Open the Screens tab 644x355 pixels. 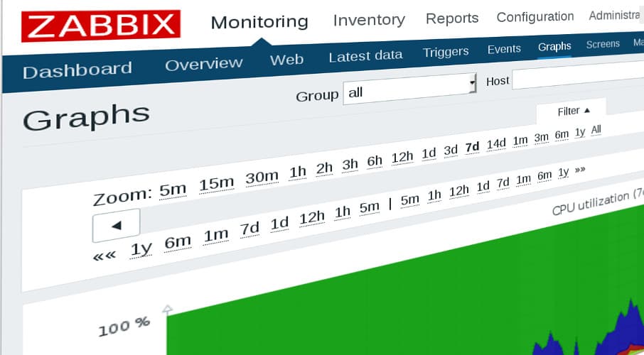coord(603,44)
